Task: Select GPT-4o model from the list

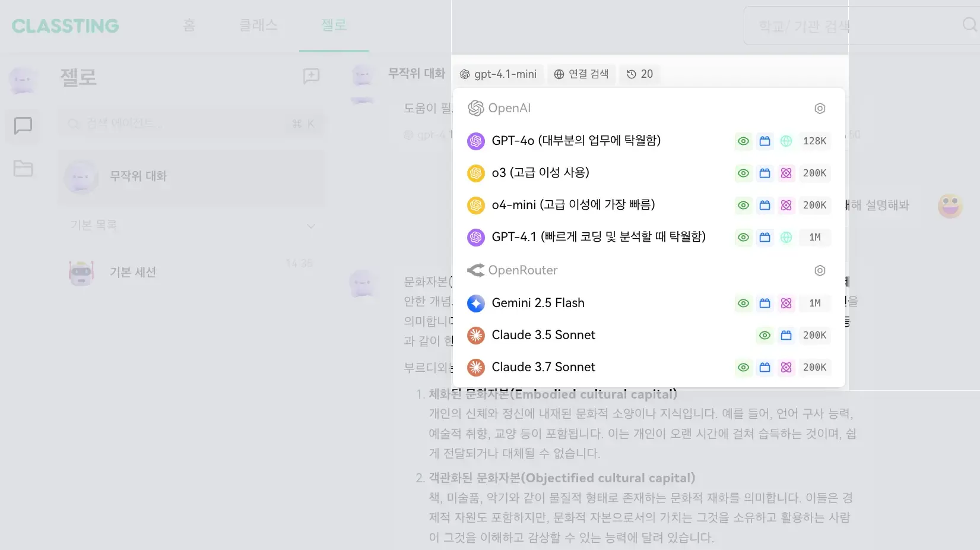Action: 649,141
